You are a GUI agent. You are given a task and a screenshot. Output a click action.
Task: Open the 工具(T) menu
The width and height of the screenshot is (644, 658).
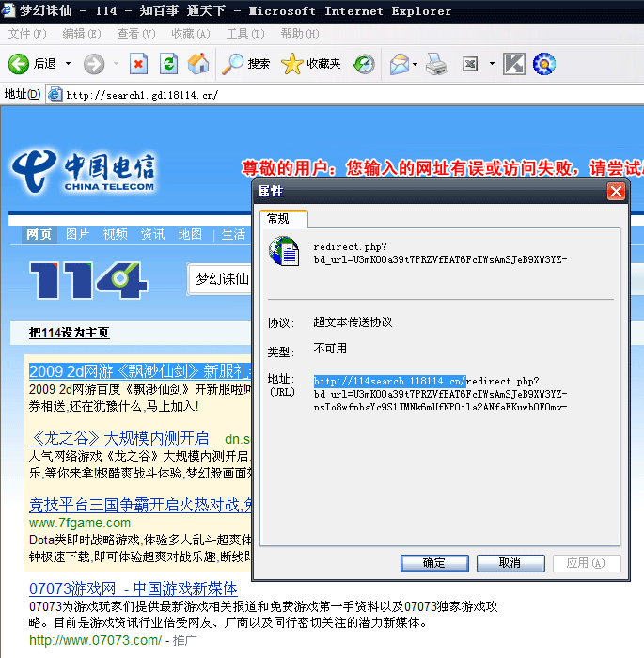tap(245, 34)
